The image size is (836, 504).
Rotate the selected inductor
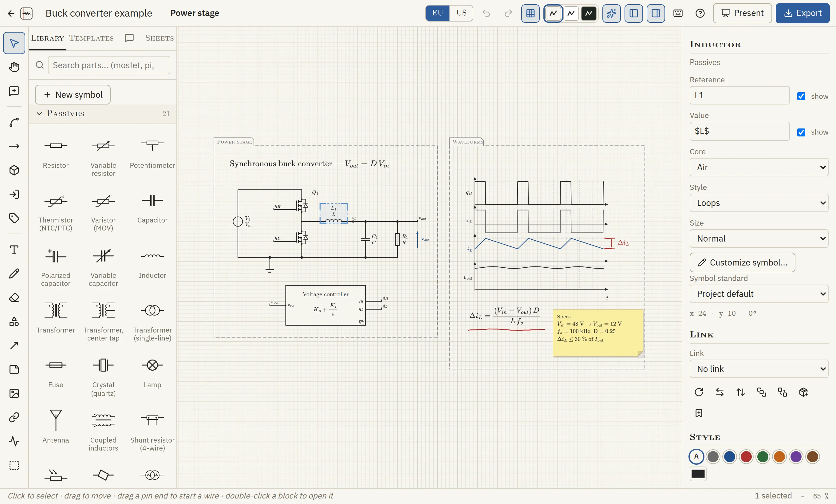click(699, 392)
